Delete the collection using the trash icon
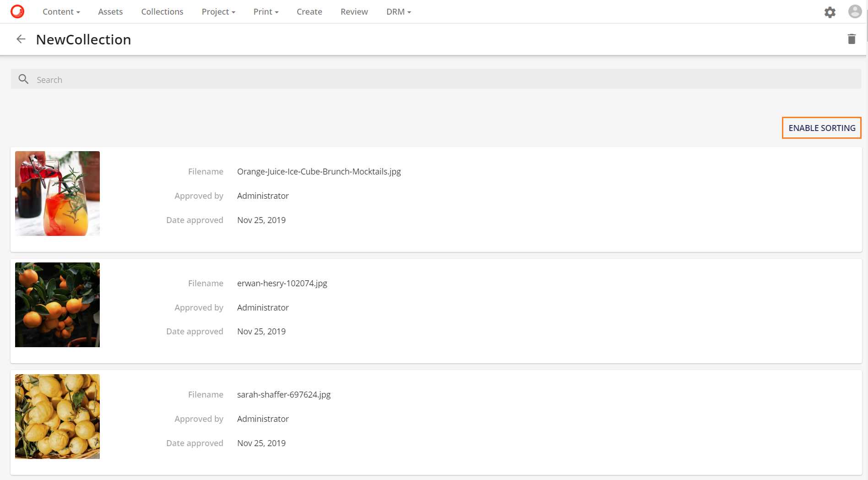The height and width of the screenshot is (480, 868). click(x=852, y=39)
